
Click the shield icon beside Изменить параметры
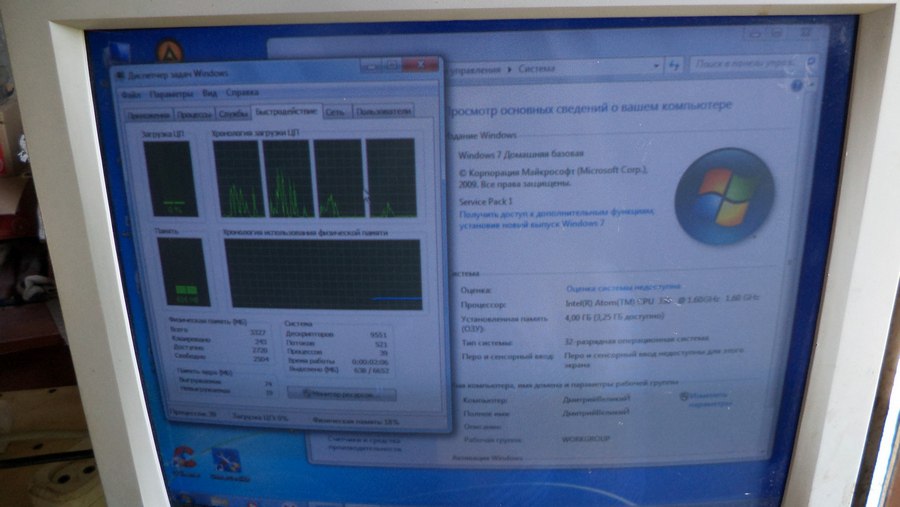(x=684, y=396)
